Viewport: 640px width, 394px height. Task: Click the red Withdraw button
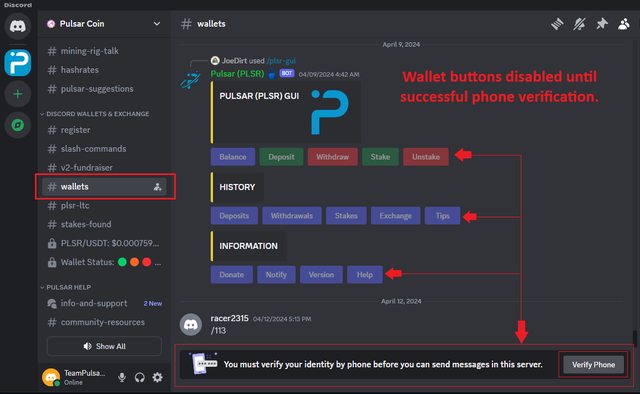click(332, 157)
